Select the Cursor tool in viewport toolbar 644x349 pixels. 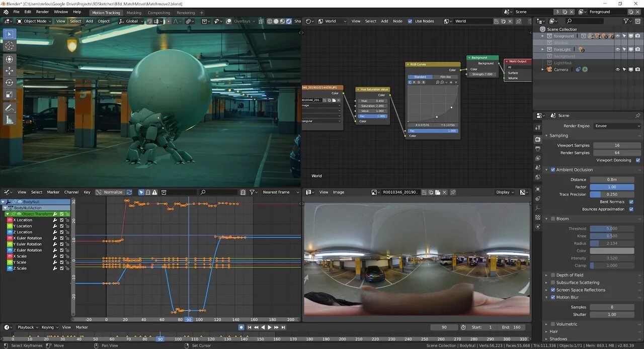(x=10, y=46)
